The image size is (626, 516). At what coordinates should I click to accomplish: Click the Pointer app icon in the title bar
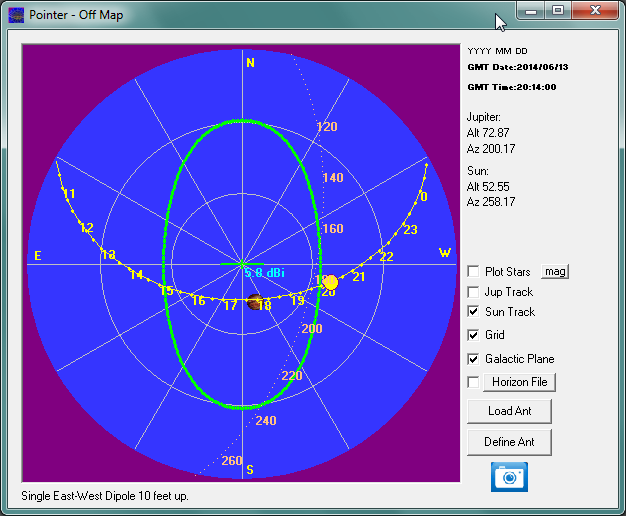[16, 14]
